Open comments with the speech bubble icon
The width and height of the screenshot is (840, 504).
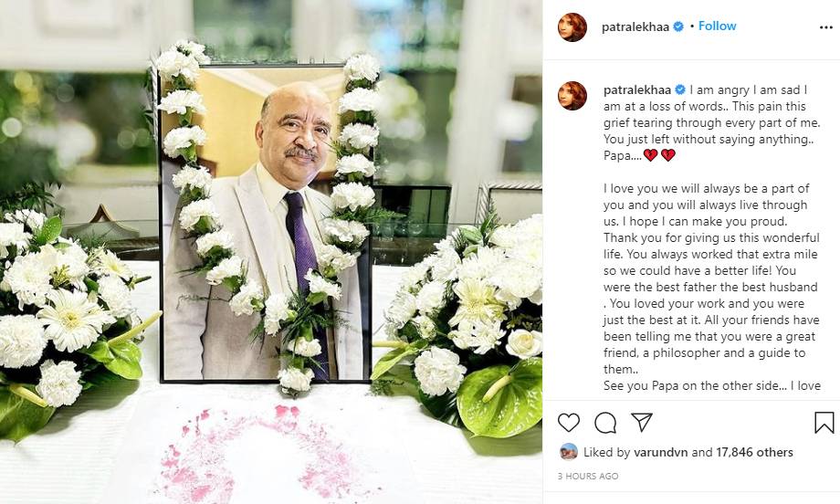[x=605, y=423]
